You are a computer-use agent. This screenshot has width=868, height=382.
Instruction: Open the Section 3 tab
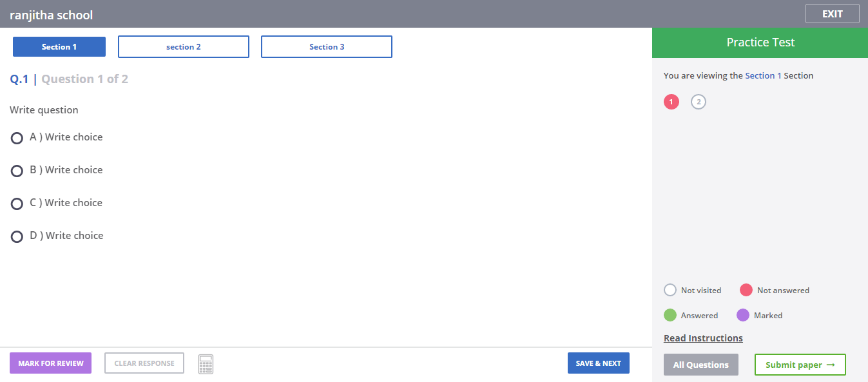327,47
